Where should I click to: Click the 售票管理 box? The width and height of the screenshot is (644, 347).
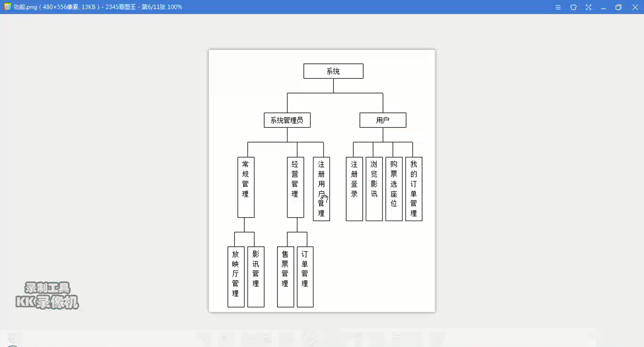(285, 277)
